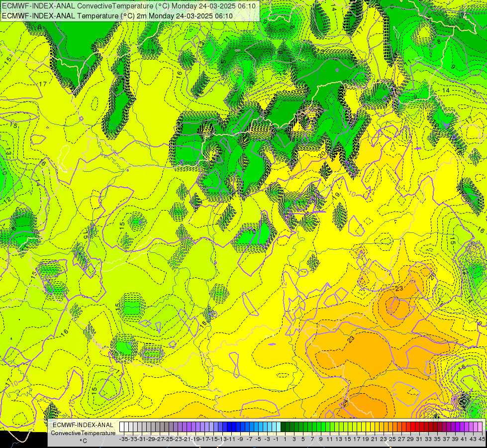Pick the red swatch above legend value 31
Screen dimensions: 487x448
pos(417,427)
